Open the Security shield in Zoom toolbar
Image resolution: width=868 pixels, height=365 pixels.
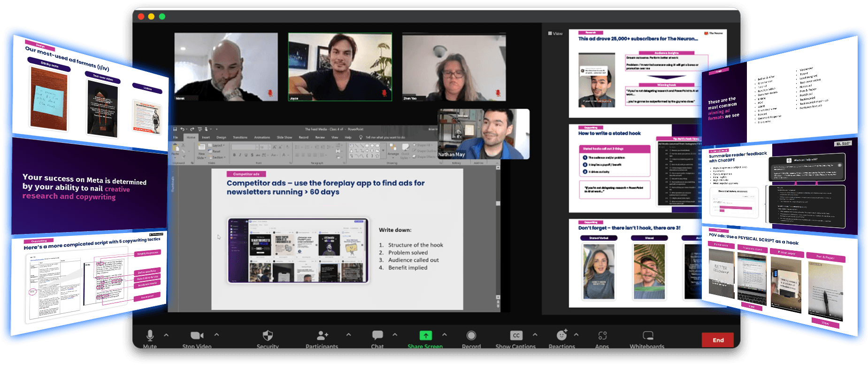(x=268, y=335)
